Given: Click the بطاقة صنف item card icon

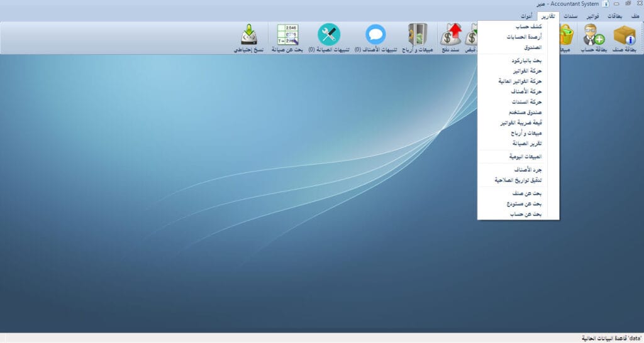Looking at the screenshot, I should pos(624,35).
